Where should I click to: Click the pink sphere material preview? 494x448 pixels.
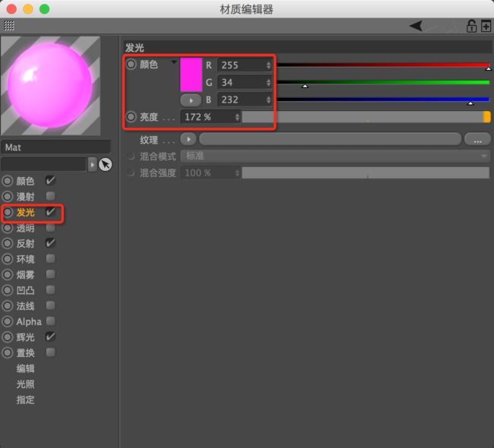(x=50, y=86)
